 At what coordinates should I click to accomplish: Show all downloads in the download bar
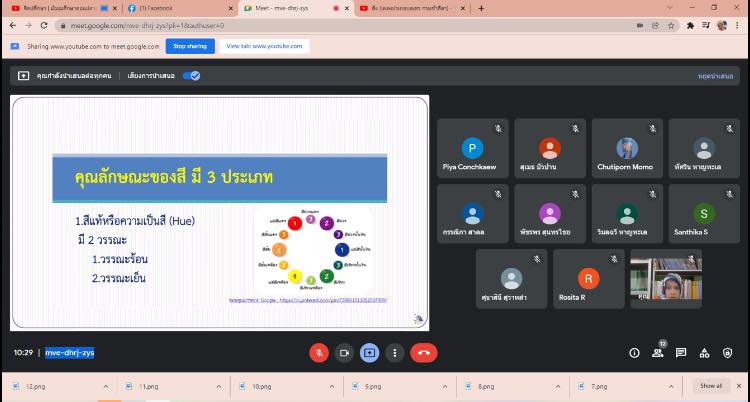click(x=710, y=386)
